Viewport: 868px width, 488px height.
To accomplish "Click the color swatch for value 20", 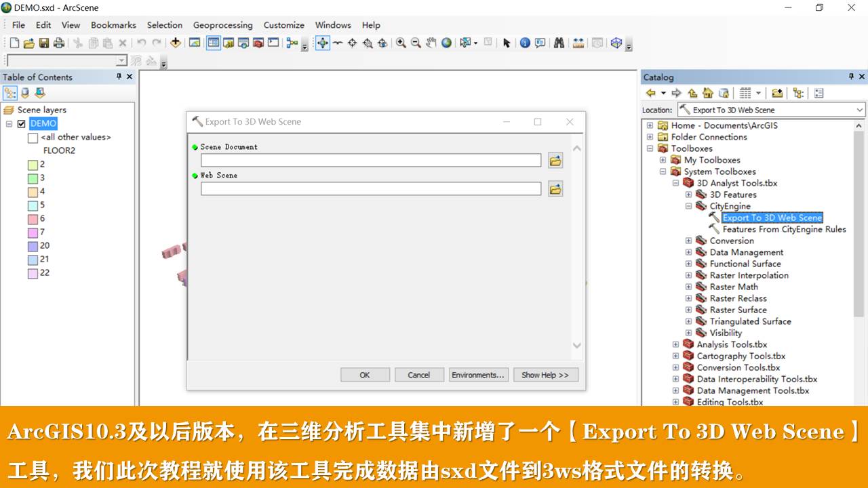I will point(33,246).
